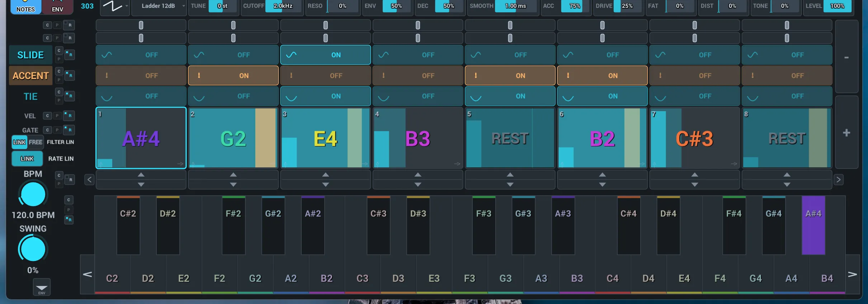The width and height of the screenshot is (868, 304).
Task: Click the ACCENT row randomize R icon
Action: [x=70, y=76]
